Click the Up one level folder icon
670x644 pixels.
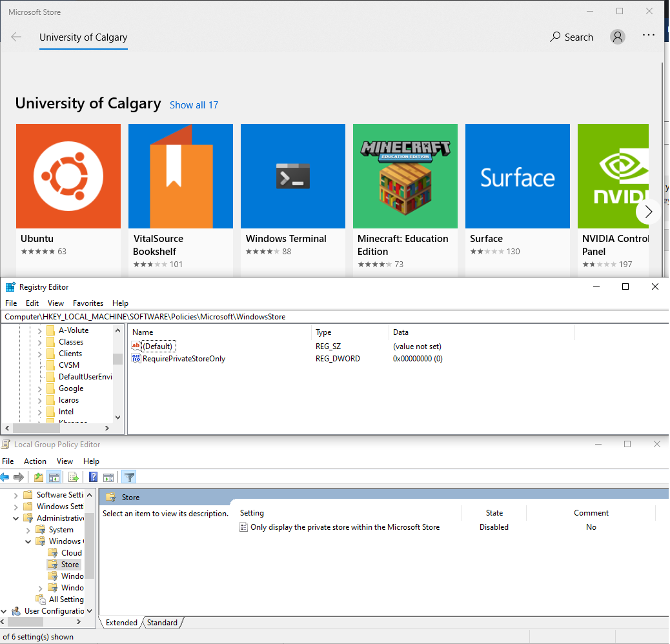(x=39, y=477)
